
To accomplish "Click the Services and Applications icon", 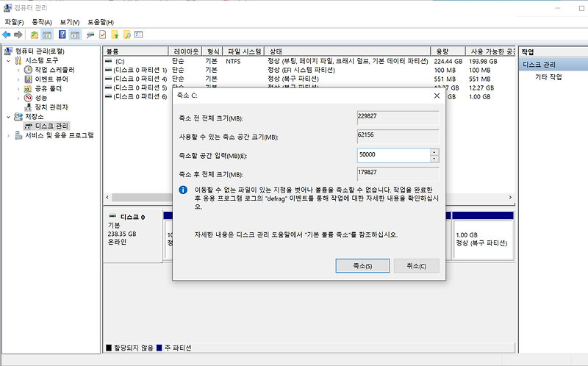I will 18,135.
